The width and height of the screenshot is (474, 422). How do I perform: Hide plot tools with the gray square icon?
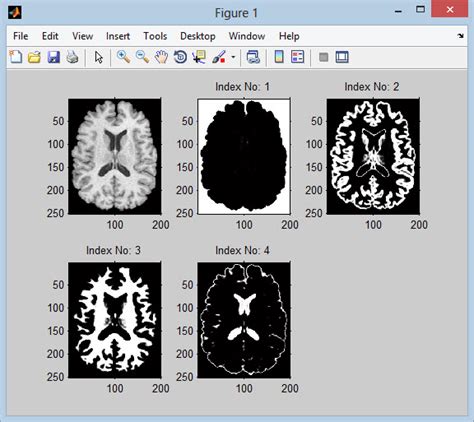coord(323,57)
